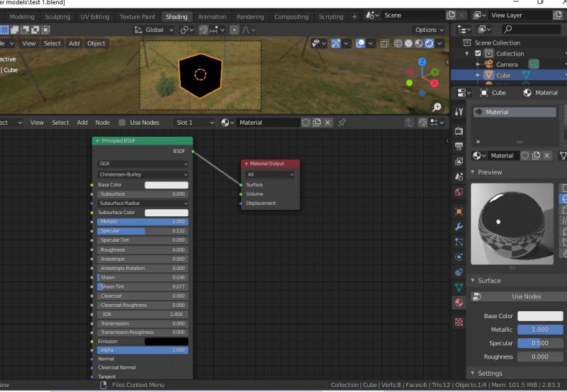Open the Output properties tab icon
Screen dimensions: 567x392
459,146
